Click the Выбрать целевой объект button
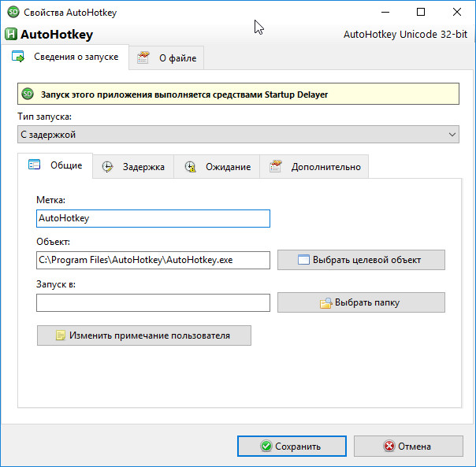The height and width of the screenshot is (467, 476). [x=361, y=260]
